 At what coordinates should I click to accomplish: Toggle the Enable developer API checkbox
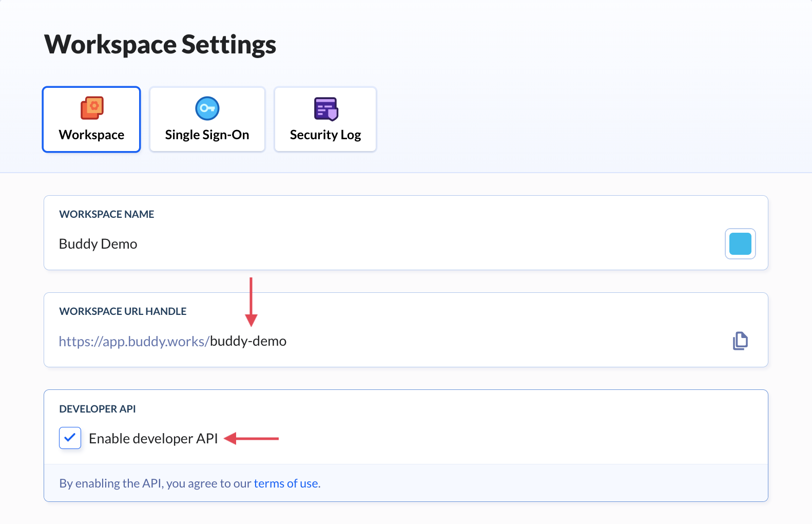pyautogui.click(x=70, y=438)
